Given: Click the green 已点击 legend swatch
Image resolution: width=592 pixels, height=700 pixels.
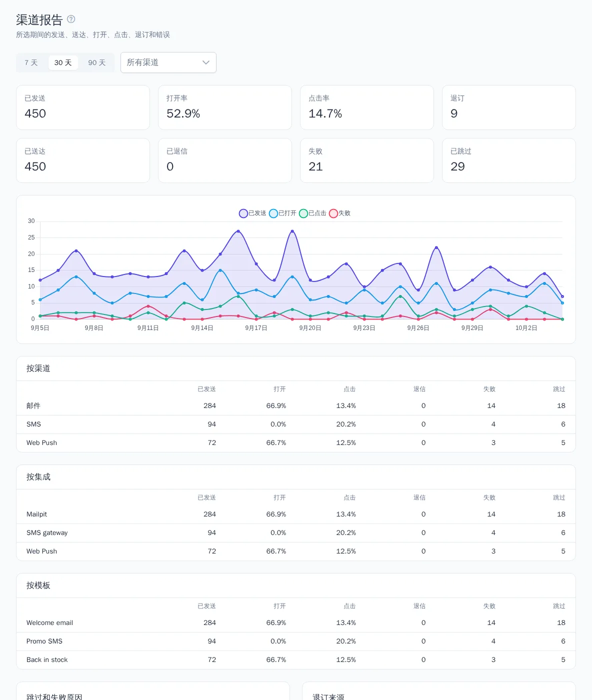Looking at the screenshot, I should pyautogui.click(x=303, y=213).
